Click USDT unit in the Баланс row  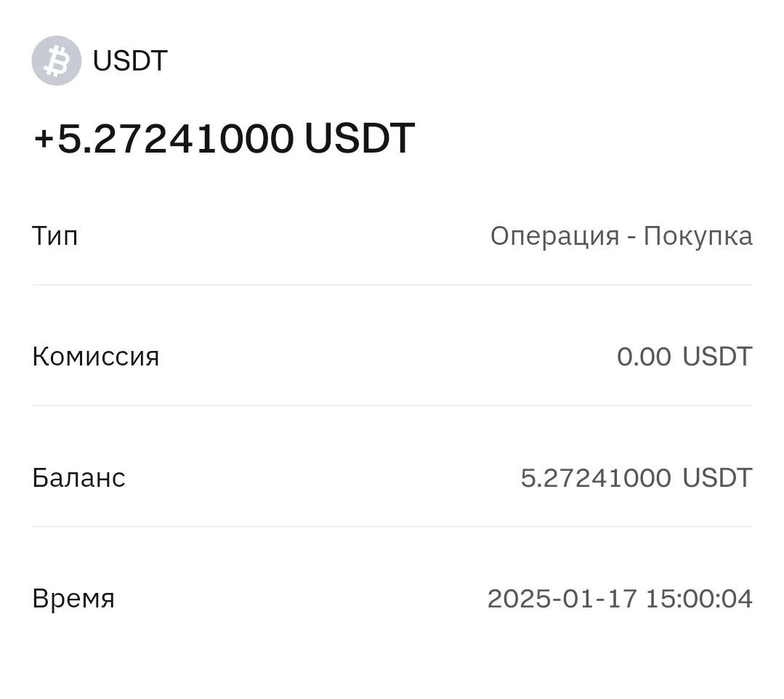pos(716,478)
